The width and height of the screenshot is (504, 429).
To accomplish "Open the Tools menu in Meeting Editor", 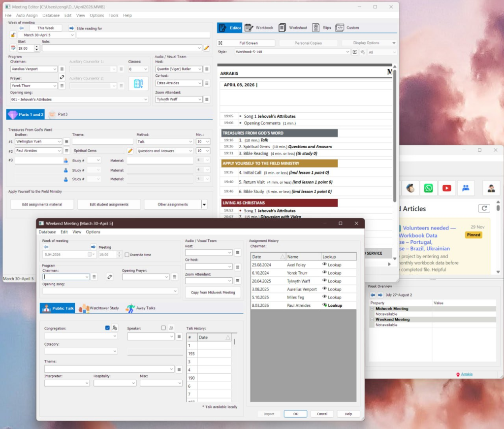I will point(113,15).
